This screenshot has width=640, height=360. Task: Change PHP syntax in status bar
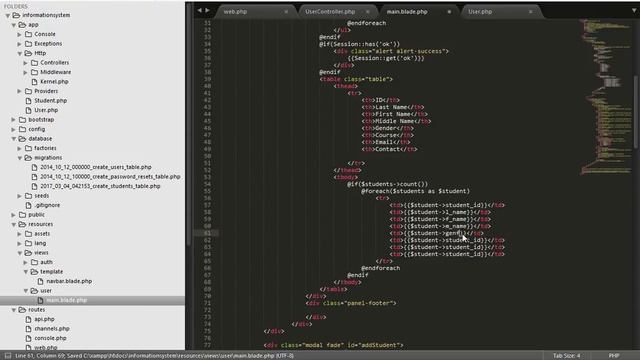pos(614,356)
